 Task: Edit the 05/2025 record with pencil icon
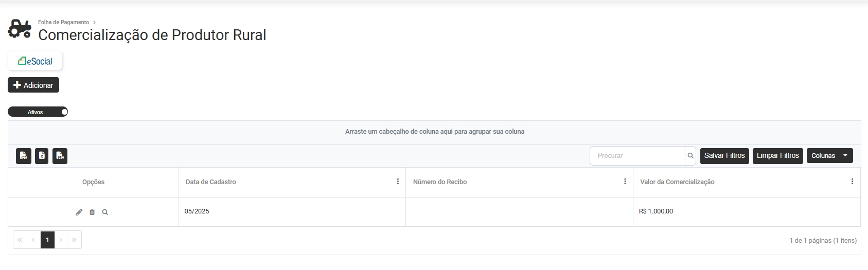[79, 212]
